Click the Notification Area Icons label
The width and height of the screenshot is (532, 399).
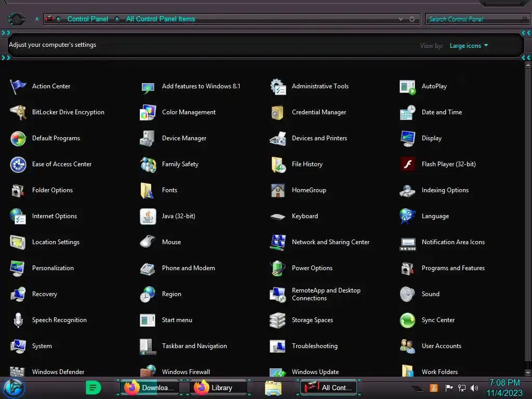pos(453,242)
